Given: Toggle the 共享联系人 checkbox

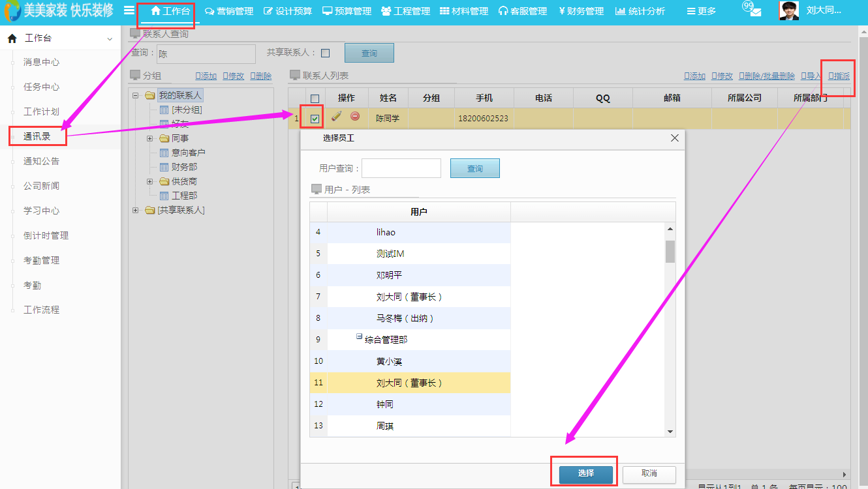Looking at the screenshot, I should tap(326, 53).
